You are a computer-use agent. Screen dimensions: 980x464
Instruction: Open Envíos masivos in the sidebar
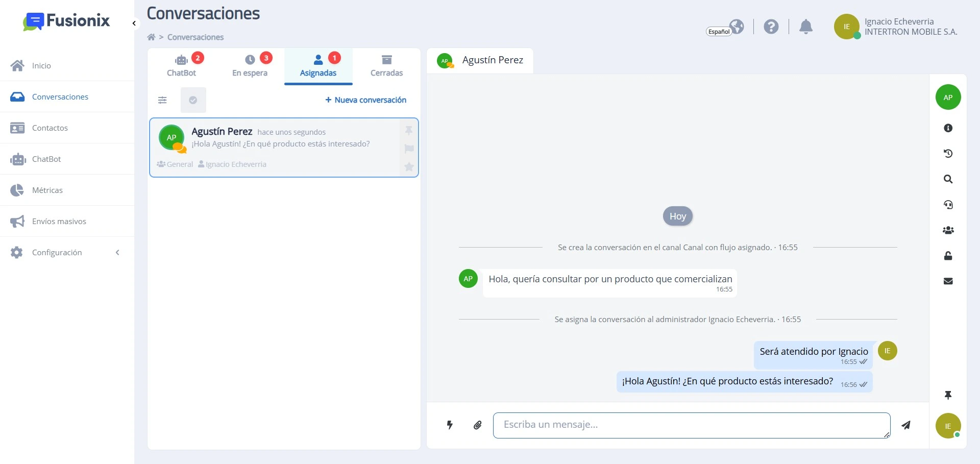tap(67, 221)
